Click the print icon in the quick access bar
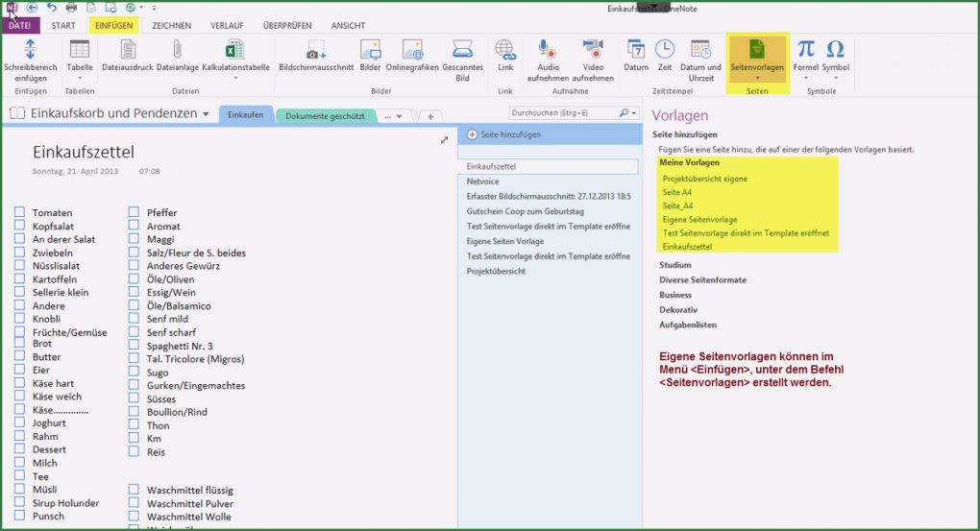980x531 pixels. 71,8
